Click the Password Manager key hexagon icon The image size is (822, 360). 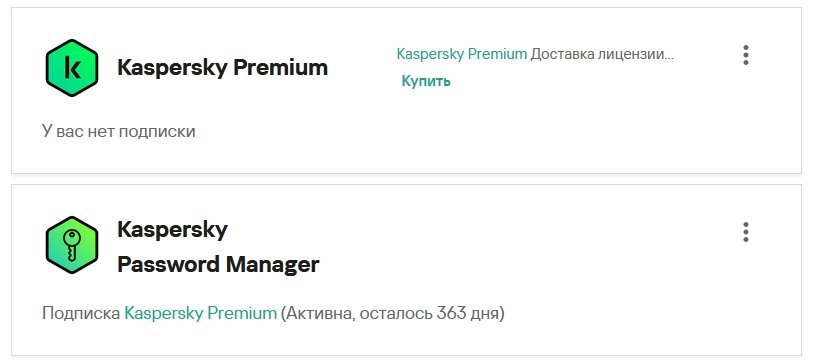click(72, 245)
